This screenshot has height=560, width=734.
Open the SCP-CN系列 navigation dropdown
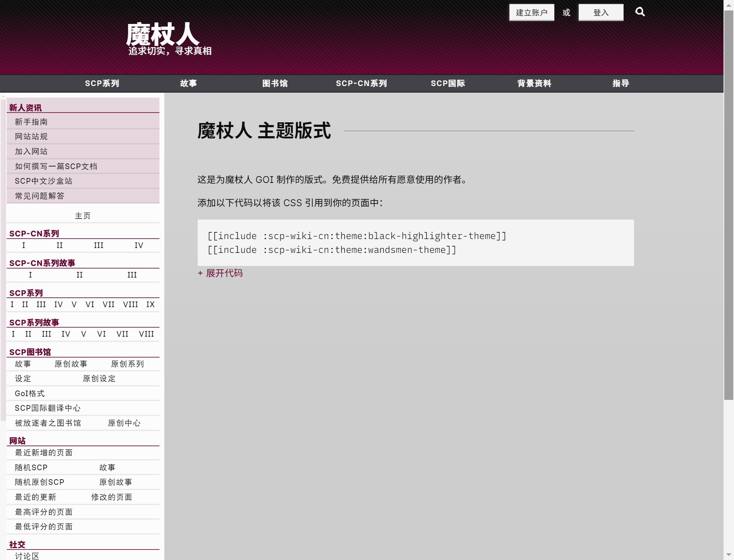pyautogui.click(x=361, y=83)
